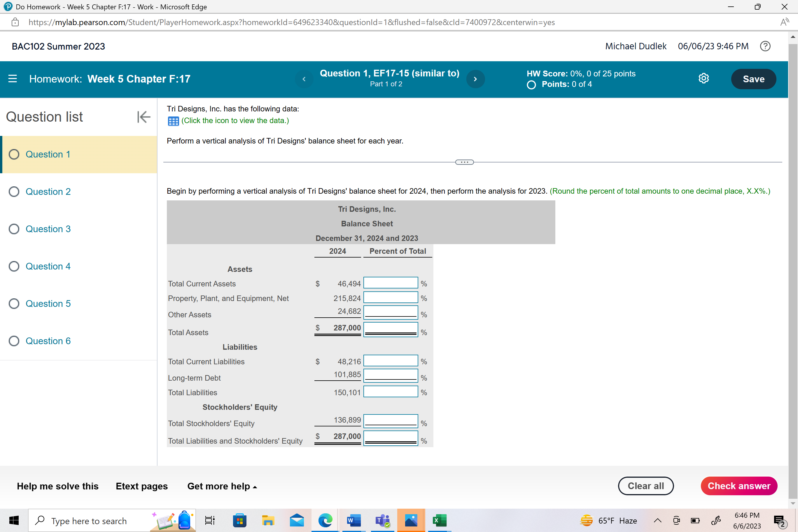This screenshot has height=532, width=798.
Task: Open Question 5 in the list
Action: point(48,304)
